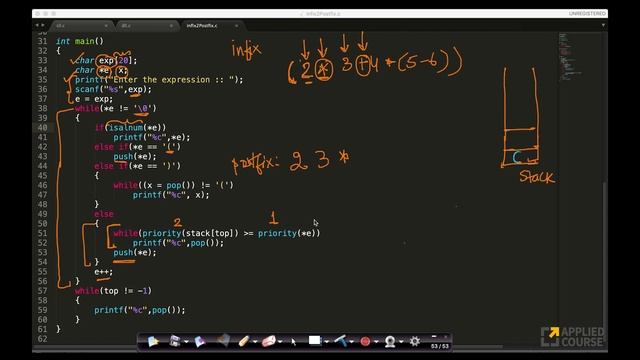The image size is (640, 360).
Task: Click 'while(top != -1)' on line 57
Action: tap(113, 291)
